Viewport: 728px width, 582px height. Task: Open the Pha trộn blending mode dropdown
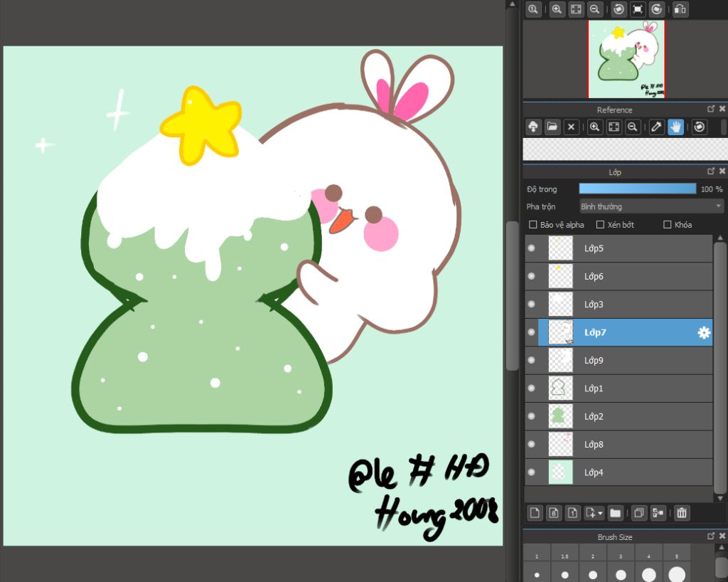[x=651, y=206]
